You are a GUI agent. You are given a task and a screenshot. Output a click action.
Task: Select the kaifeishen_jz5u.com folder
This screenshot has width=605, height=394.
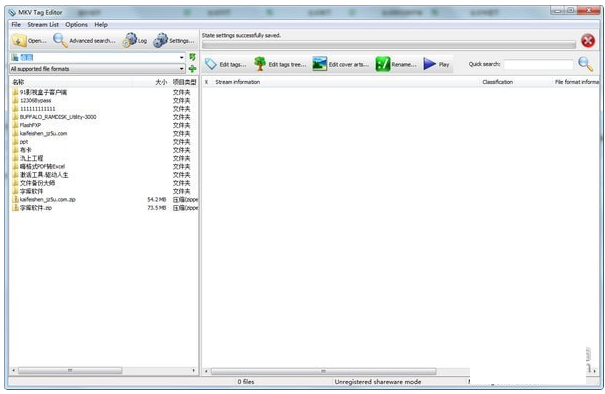pos(43,133)
